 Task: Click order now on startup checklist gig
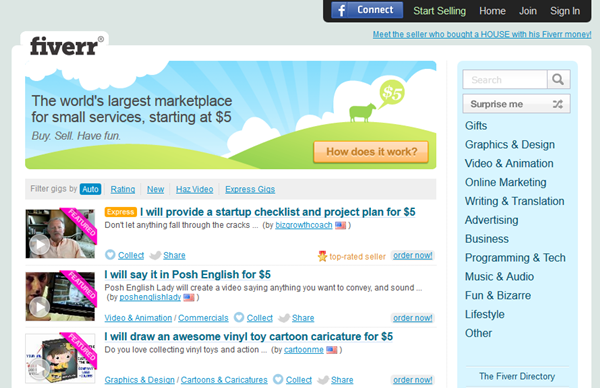[413, 255]
